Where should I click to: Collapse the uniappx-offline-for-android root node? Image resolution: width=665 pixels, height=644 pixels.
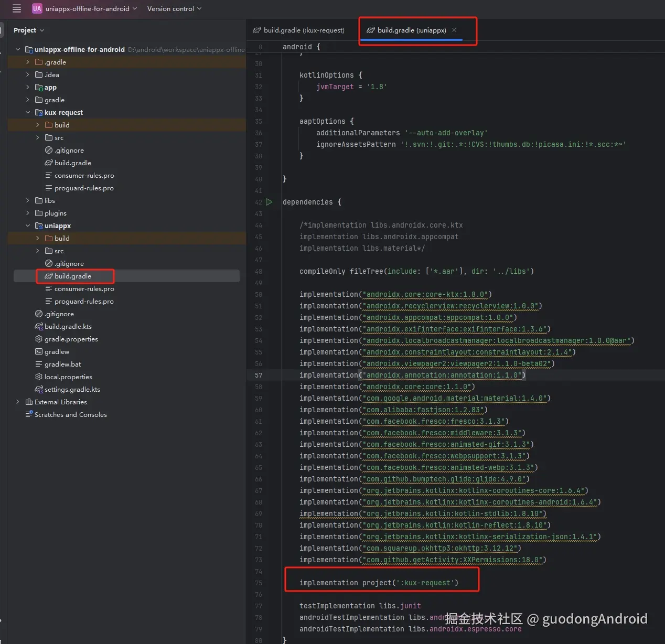click(x=18, y=49)
